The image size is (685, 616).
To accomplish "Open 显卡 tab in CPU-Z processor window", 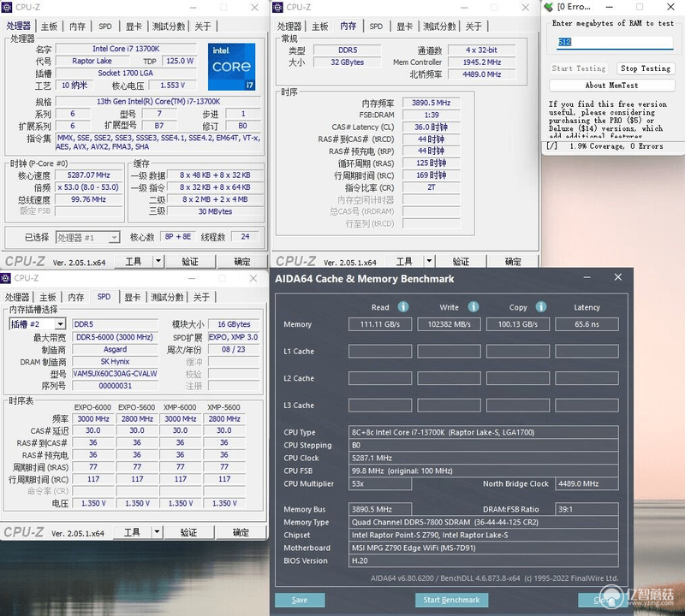I will click(134, 27).
